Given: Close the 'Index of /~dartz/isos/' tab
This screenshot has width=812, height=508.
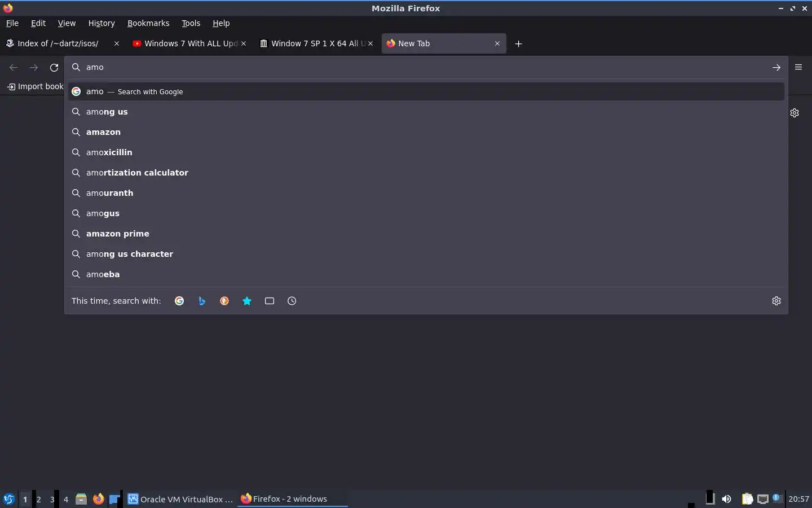Looking at the screenshot, I should coord(117,43).
